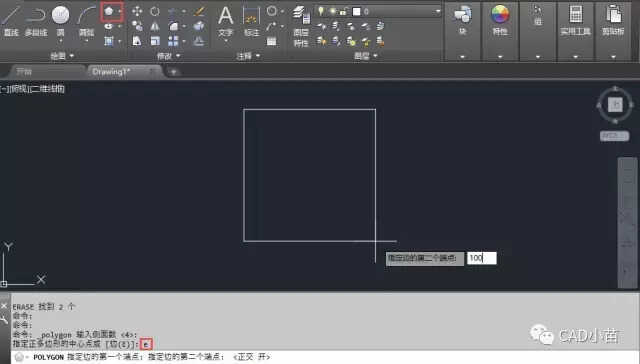
Task: Select the Hatch tool icon
Action: pyautogui.click(x=109, y=41)
